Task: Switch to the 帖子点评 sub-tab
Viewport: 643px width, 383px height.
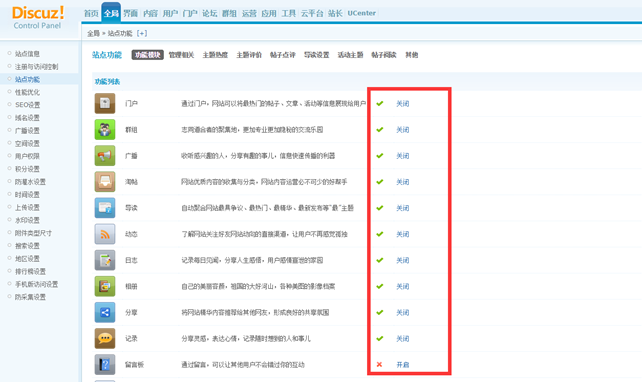Action: click(x=283, y=55)
